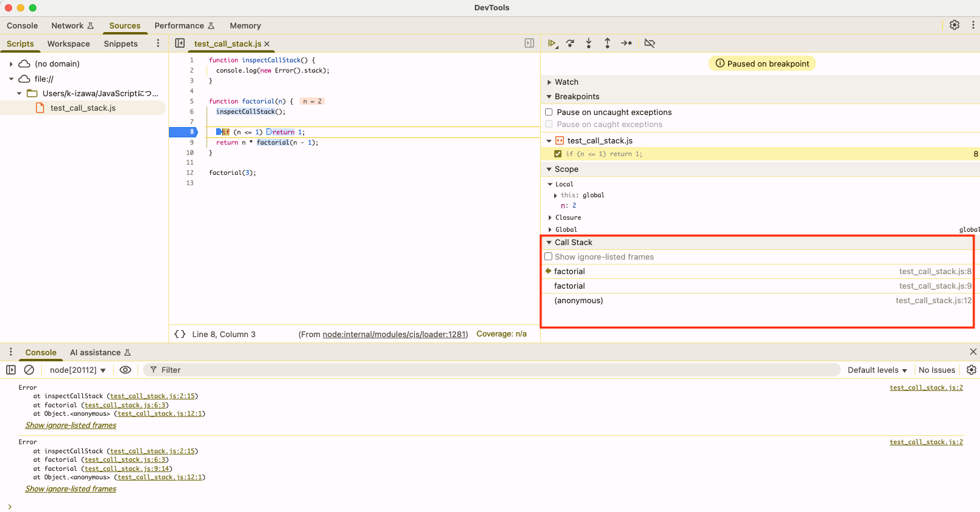Viewport: 980px width, 512px height.
Task: Step into next function call
Action: pos(589,43)
